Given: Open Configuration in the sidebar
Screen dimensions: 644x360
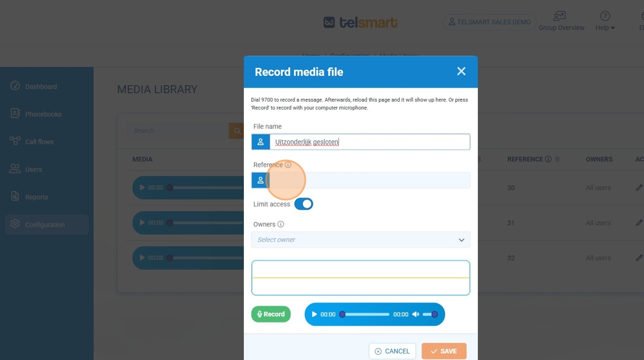Looking at the screenshot, I should pos(45,225).
